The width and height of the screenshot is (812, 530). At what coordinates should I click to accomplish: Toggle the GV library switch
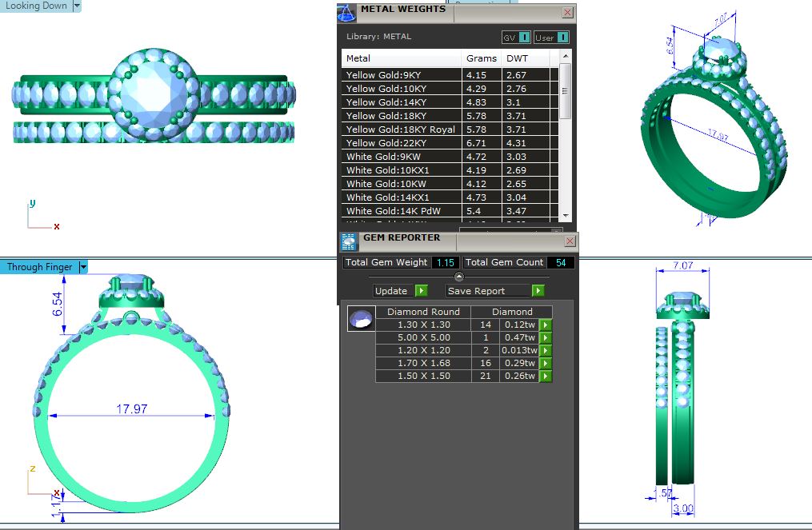[516, 38]
